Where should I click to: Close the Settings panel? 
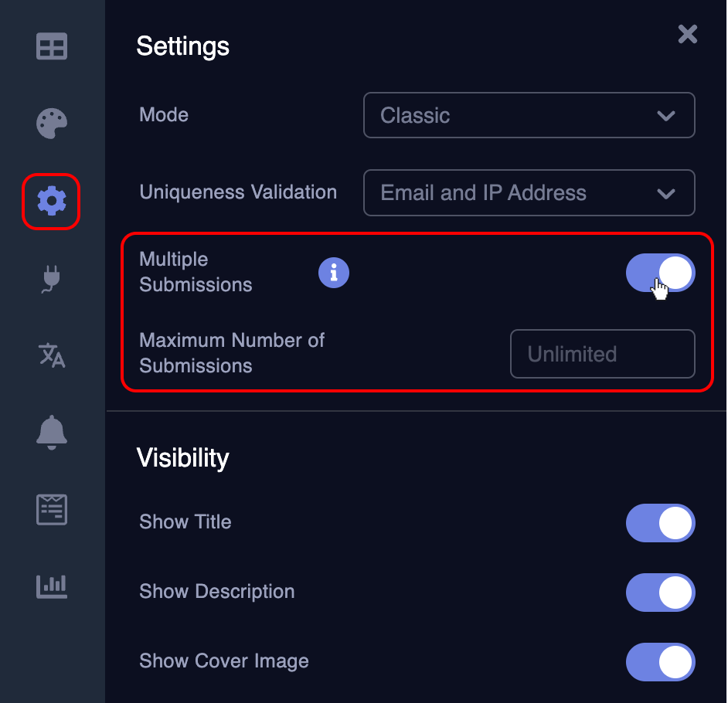pos(687,34)
